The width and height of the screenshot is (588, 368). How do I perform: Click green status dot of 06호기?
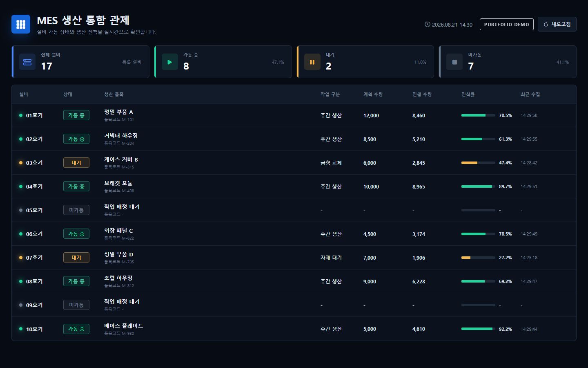(21, 234)
